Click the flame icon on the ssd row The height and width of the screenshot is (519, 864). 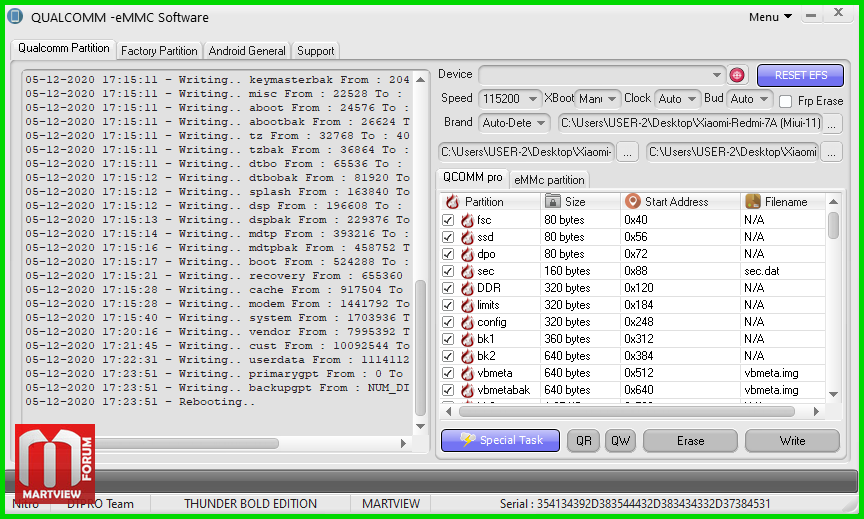pos(467,237)
